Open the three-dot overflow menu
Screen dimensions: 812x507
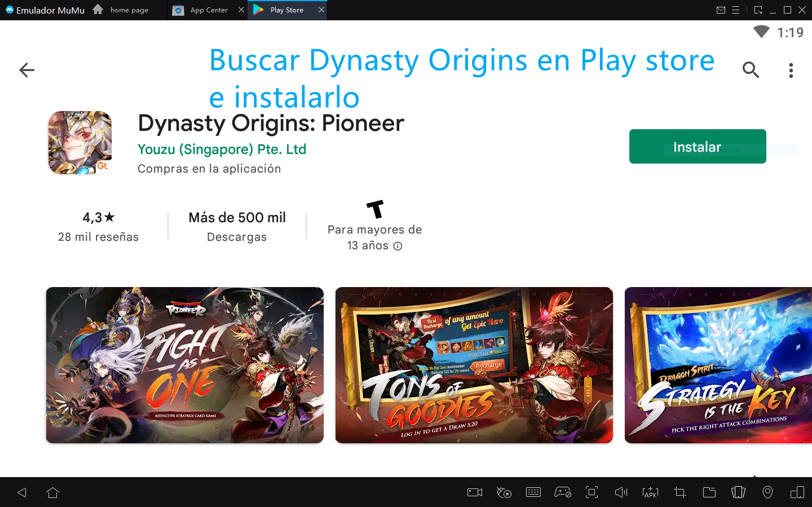[x=791, y=70]
